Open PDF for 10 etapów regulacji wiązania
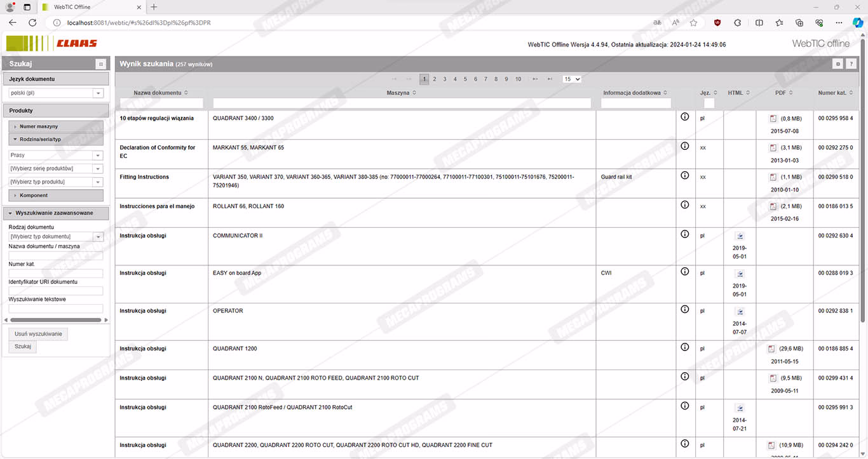 tap(773, 119)
